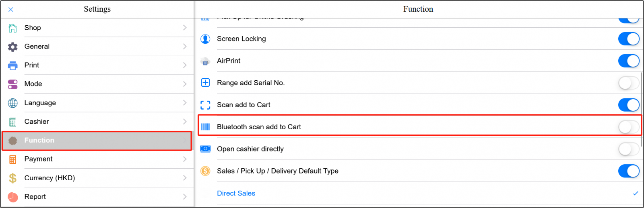Click the Shop house icon
This screenshot has height=208, width=644.
point(13,28)
